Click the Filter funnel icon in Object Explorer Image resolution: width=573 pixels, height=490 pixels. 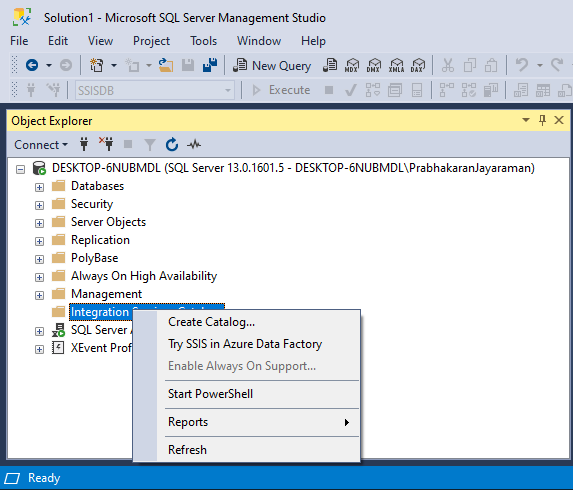point(150,145)
